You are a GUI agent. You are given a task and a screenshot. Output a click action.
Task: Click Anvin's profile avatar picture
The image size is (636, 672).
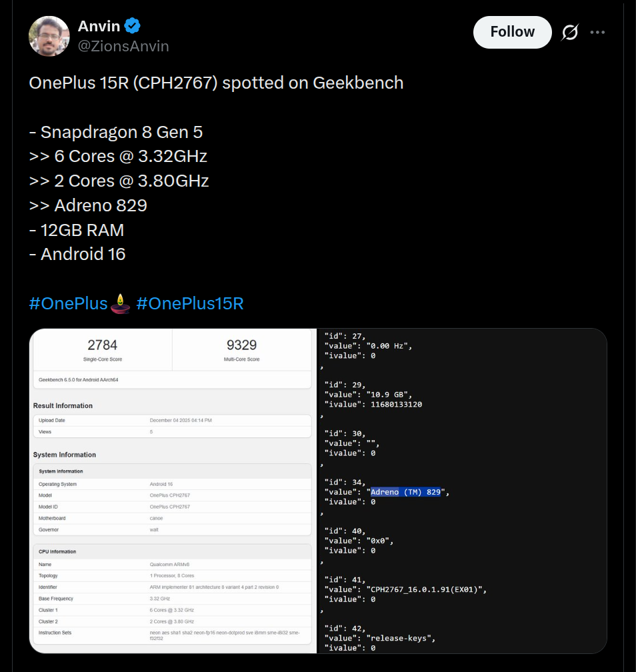[49, 36]
